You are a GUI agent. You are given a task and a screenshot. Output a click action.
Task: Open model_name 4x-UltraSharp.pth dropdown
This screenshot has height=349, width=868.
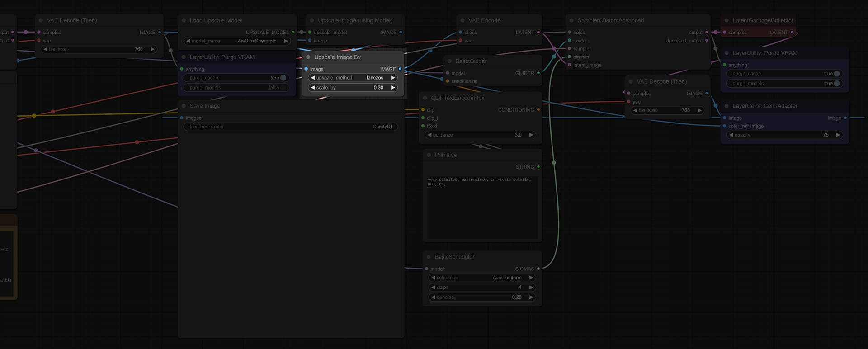(237, 41)
